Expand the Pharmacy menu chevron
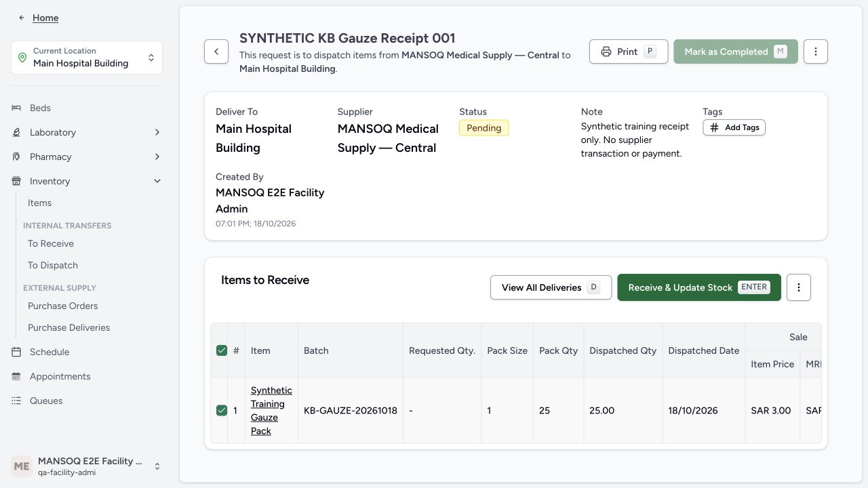The height and width of the screenshot is (488, 868). (x=157, y=157)
